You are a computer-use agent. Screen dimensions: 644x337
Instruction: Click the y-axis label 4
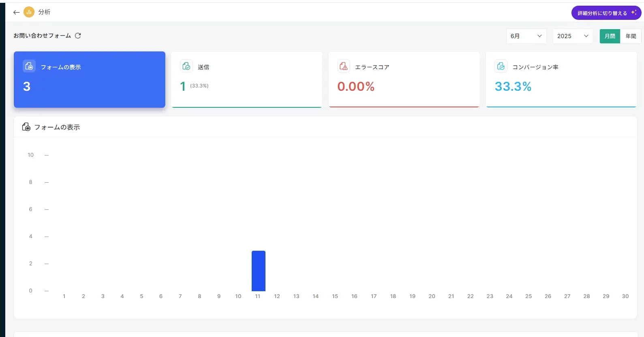point(30,237)
